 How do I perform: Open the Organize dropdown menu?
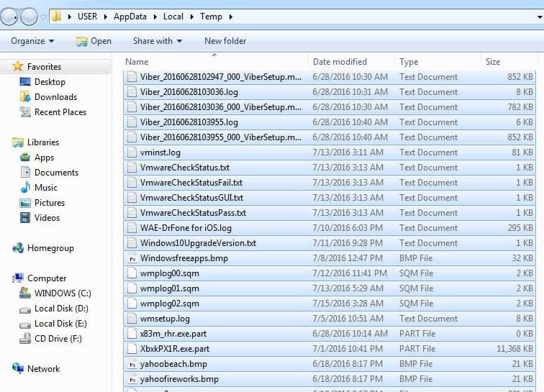coord(32,41)
